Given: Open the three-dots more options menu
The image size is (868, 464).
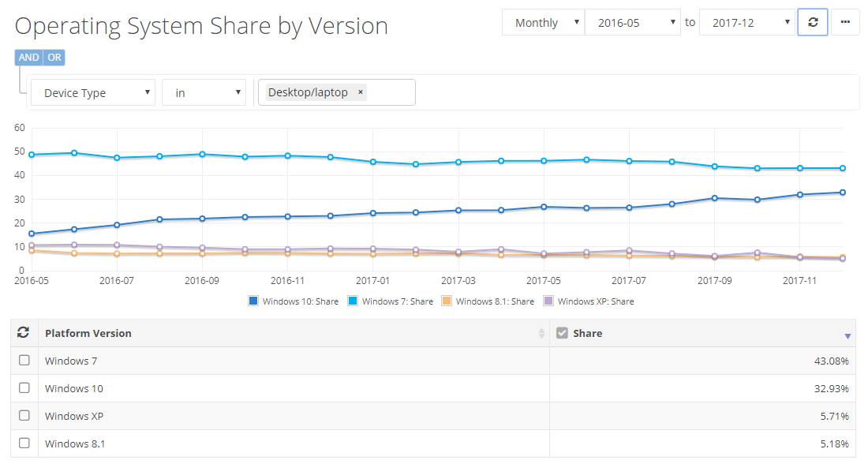Looking at the screenshot, I should [845, 22].
